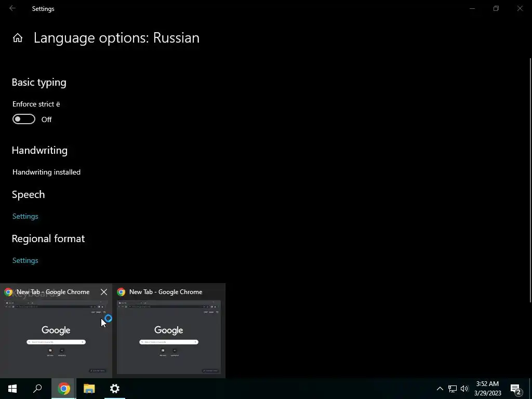Open the Action Center notifications icon

tap(516, 389)
